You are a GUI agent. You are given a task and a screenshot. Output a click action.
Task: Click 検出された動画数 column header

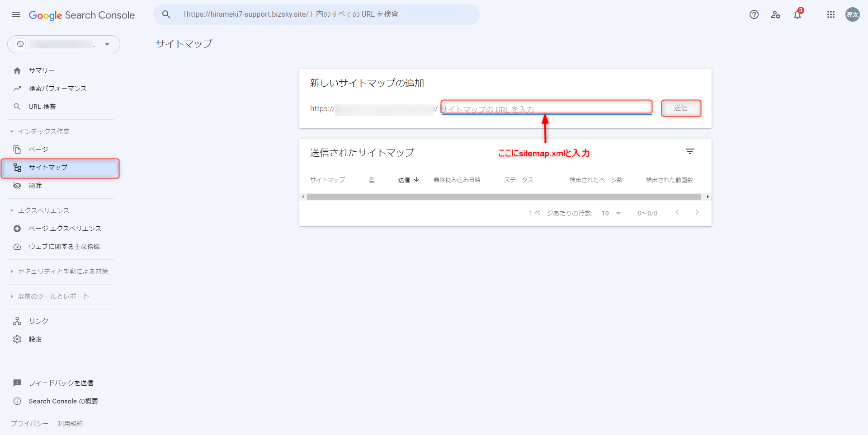(670, 180)
